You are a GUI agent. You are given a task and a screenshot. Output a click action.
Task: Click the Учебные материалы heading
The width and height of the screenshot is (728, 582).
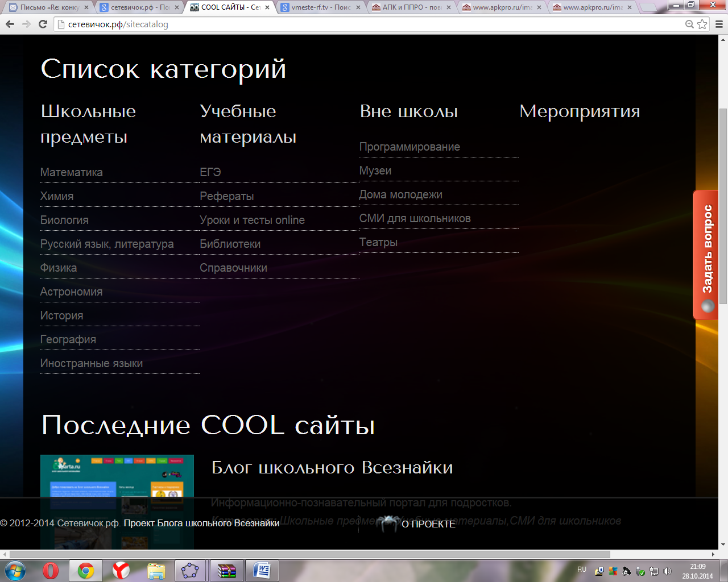(248, 124)
